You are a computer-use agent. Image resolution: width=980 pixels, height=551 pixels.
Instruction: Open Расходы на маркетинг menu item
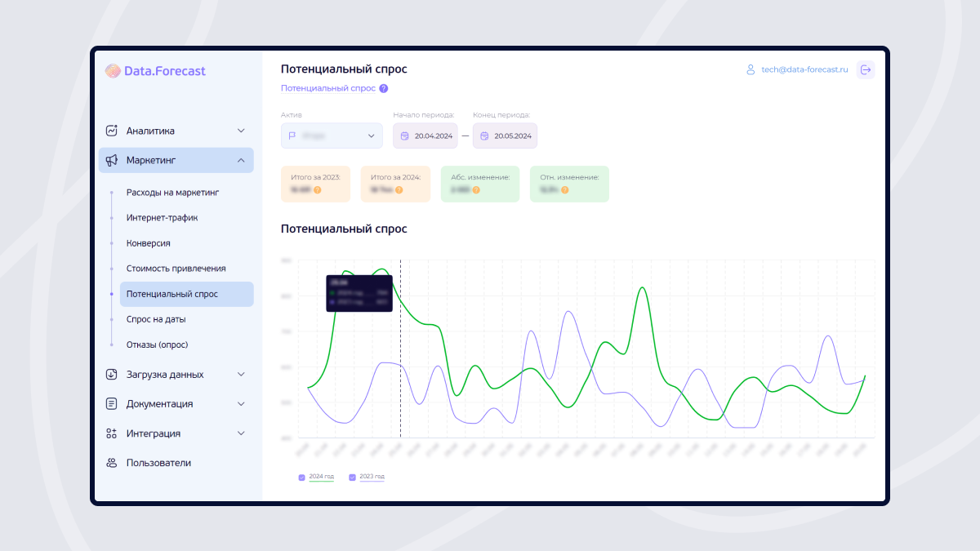[x=172, y=193]
